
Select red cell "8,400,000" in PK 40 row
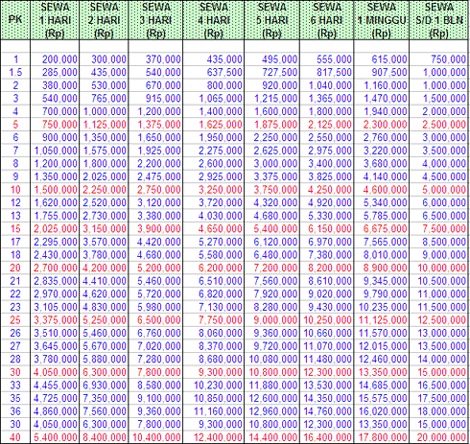point(104,437)
